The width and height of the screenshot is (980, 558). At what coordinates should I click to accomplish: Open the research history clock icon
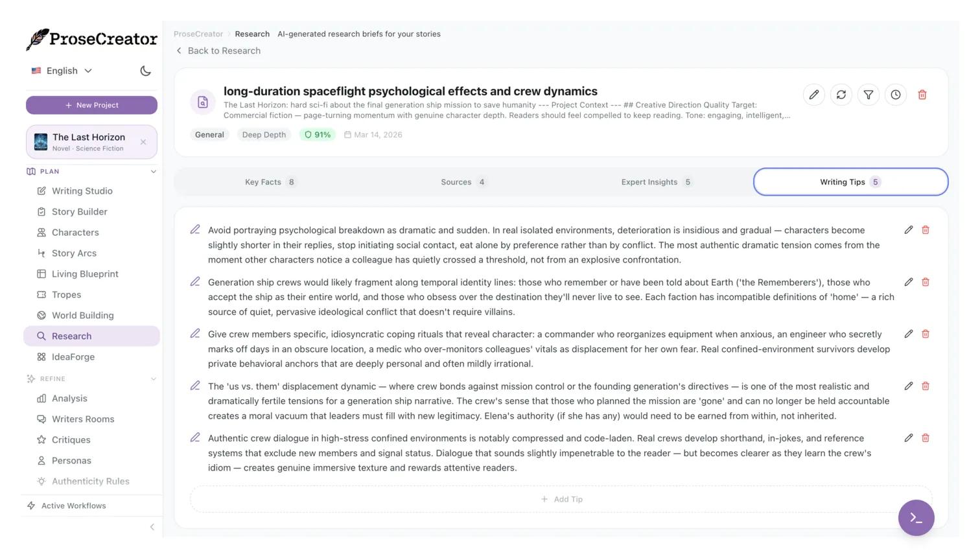coord(895,95)
